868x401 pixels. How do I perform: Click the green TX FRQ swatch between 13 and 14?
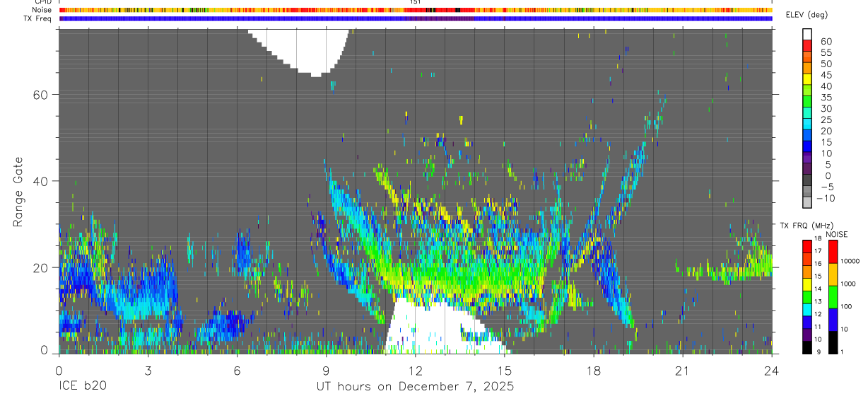tap(807, 297)
